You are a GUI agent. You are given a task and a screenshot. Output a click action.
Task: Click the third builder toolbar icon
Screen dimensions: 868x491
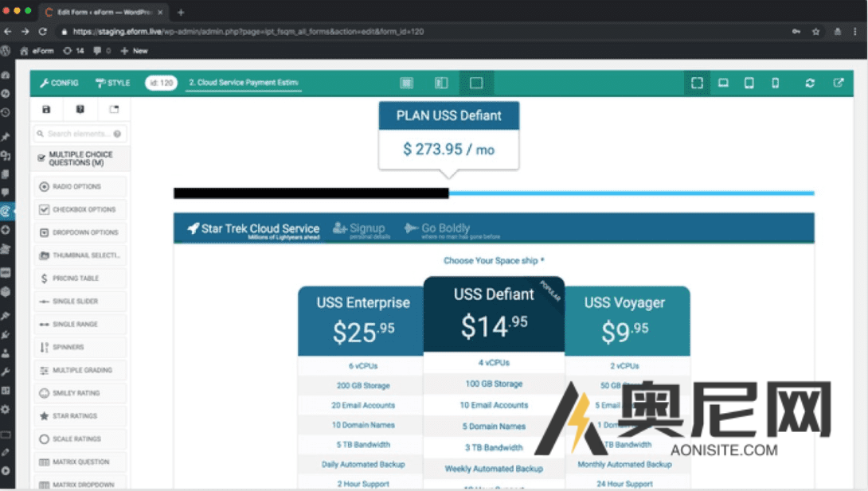coord(114,110)
